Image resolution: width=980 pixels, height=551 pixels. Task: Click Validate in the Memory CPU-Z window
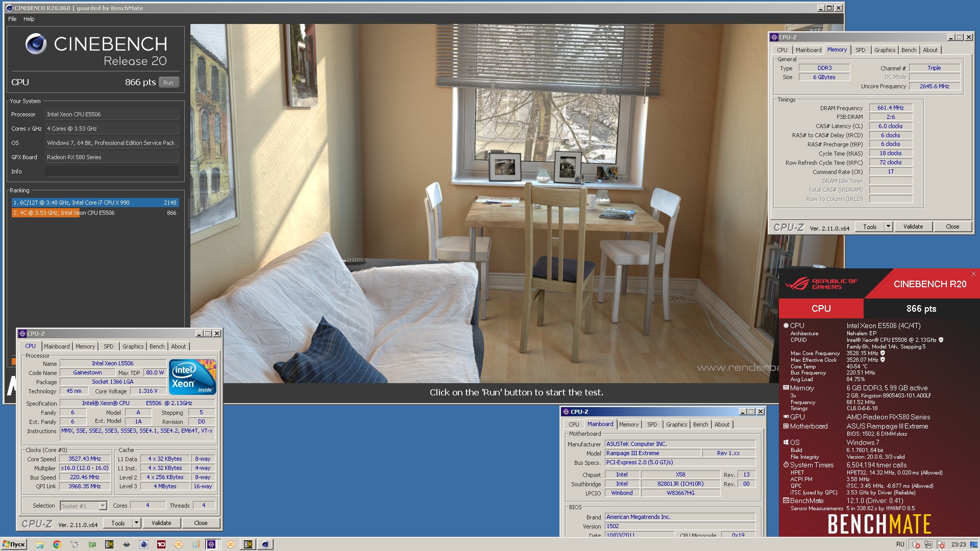(x=913, y=227)
